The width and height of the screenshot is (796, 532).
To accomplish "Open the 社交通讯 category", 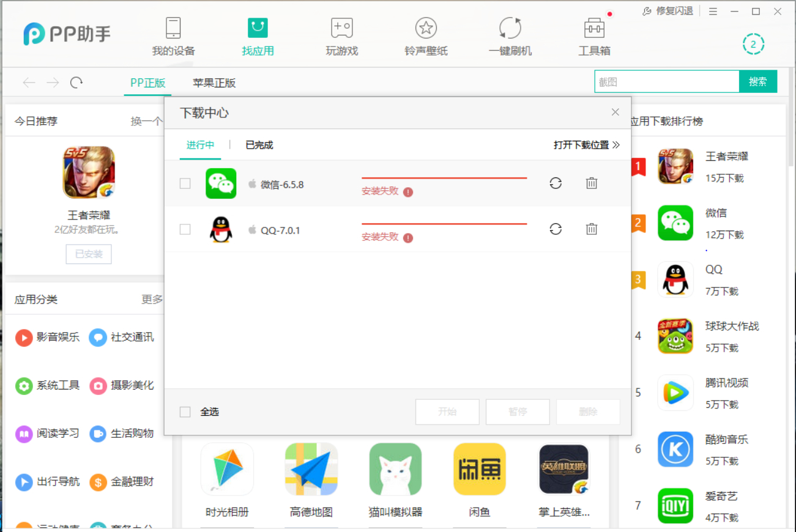I will 122,337.
